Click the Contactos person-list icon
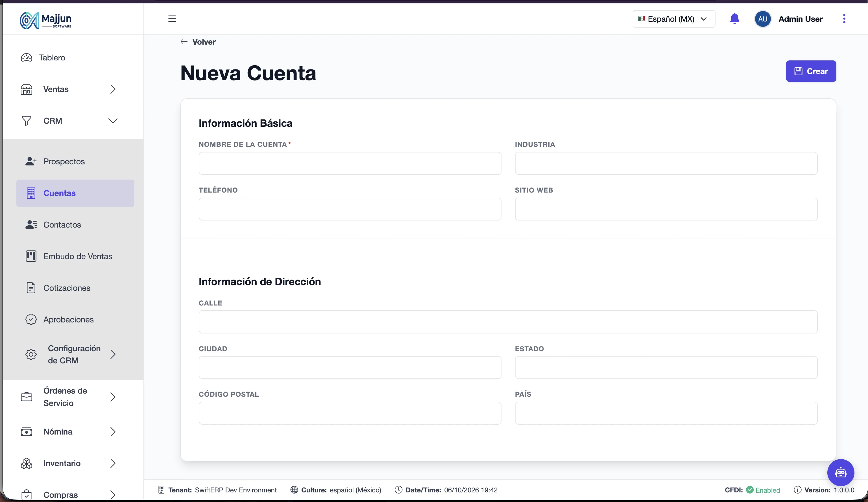868x502 pixels. (31, 224)
